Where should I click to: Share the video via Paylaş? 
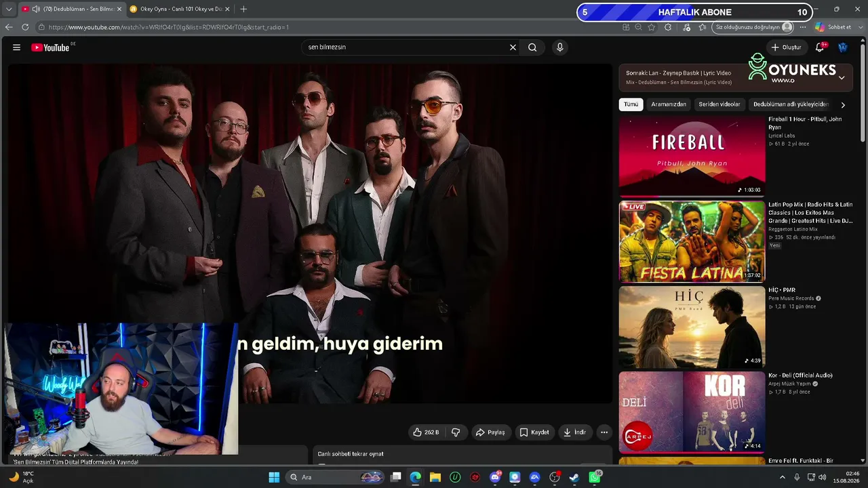[490, 432]
